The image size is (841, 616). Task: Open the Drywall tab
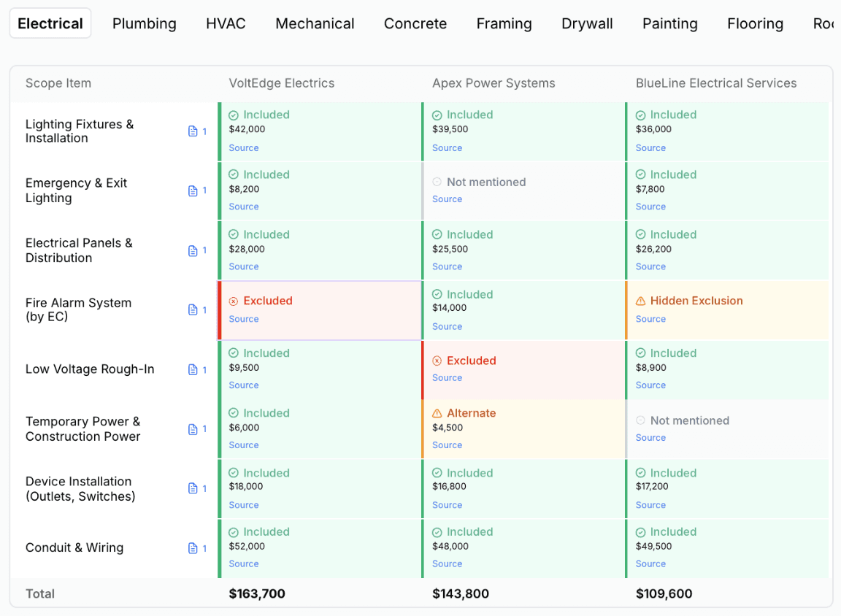tap(587, 23)
